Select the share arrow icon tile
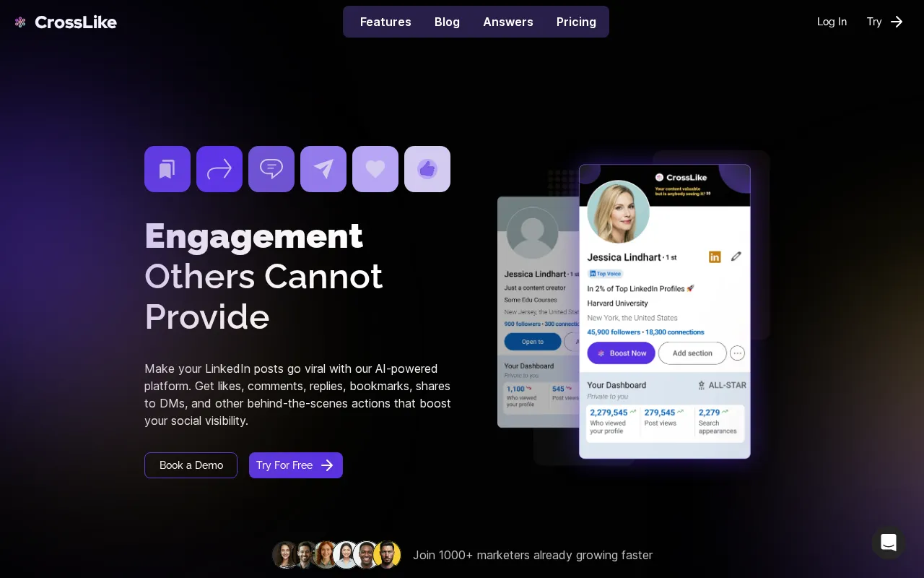This screenshot has height=578, width=924. coord(219,169)
